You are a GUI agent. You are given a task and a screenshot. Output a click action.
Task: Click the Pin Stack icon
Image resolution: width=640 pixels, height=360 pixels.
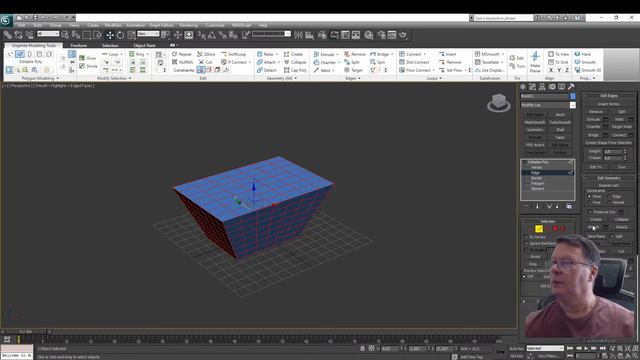(x=526, y=207)
